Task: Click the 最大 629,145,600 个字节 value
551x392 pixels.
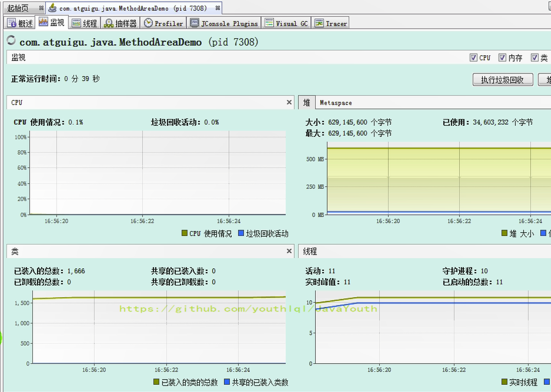Action: click(x=360, y=133)
